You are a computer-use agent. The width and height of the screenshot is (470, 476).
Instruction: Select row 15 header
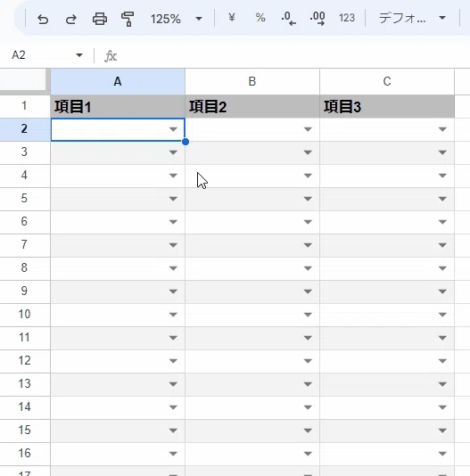coord(24,430)
